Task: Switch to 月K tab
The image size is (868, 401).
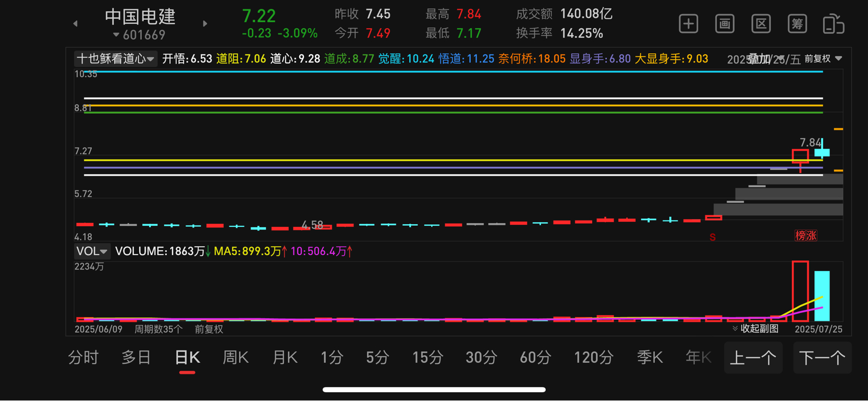Action: click(x=285, y=358)
